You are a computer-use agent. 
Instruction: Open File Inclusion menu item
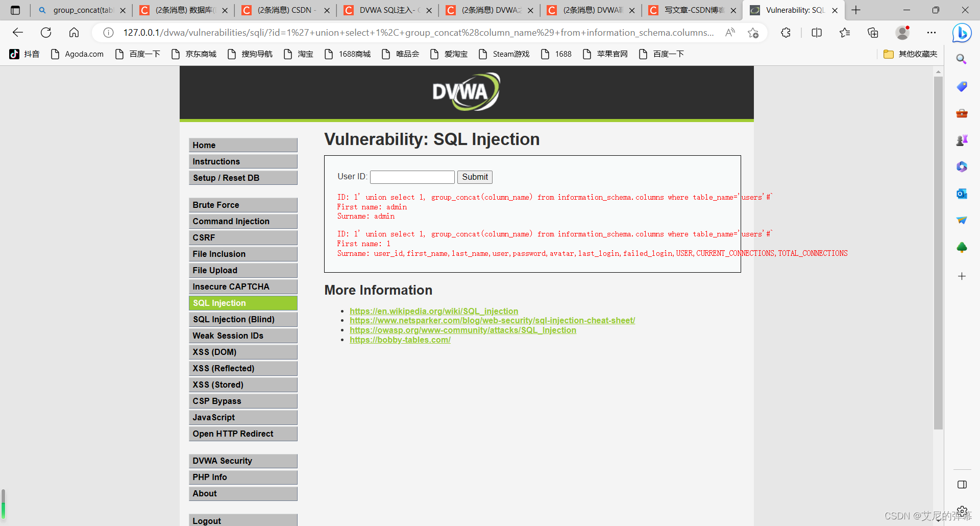(x=243, y=254)
